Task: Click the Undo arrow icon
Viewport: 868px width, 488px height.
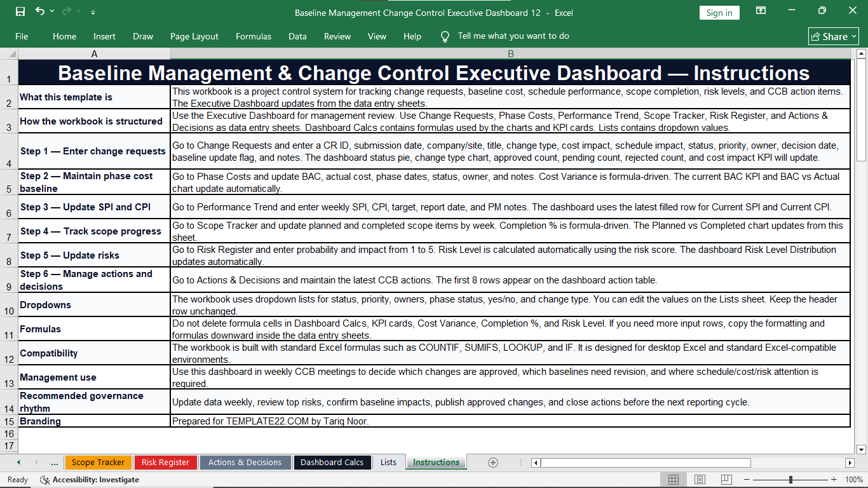Action: click(41, 11)
